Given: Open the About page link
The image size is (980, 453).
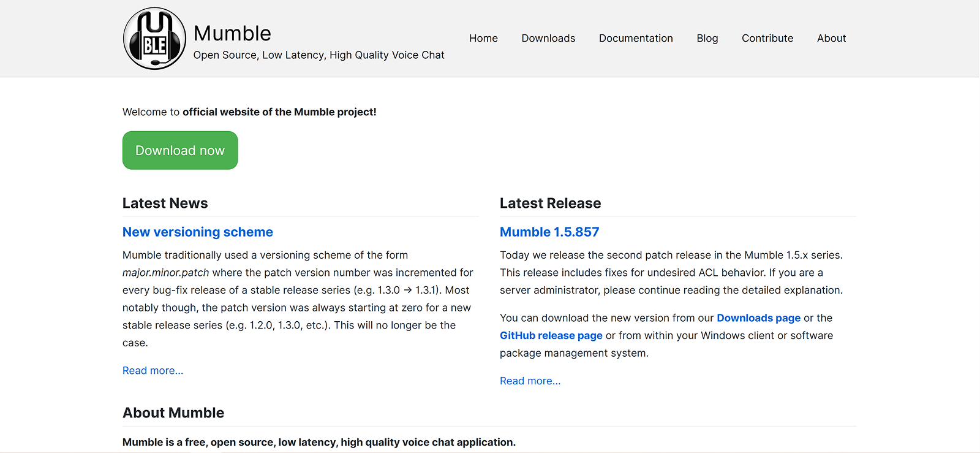Looking at the screenshot, I should tap(831, 38).
